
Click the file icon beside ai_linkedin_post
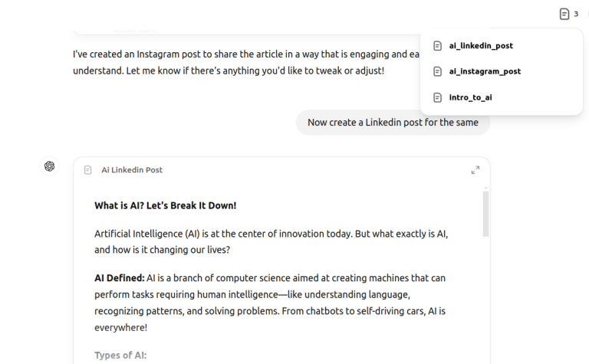pyautogui.click(x=437, y=46)
